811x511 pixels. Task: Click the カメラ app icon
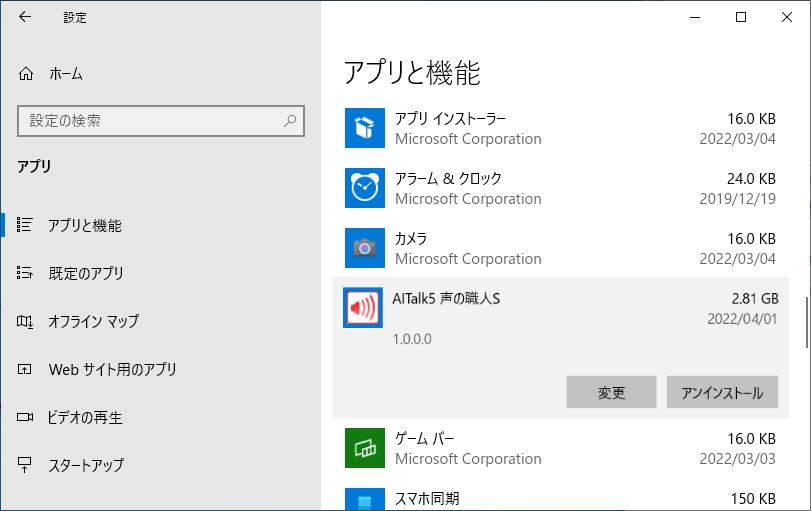coord(365,248)
